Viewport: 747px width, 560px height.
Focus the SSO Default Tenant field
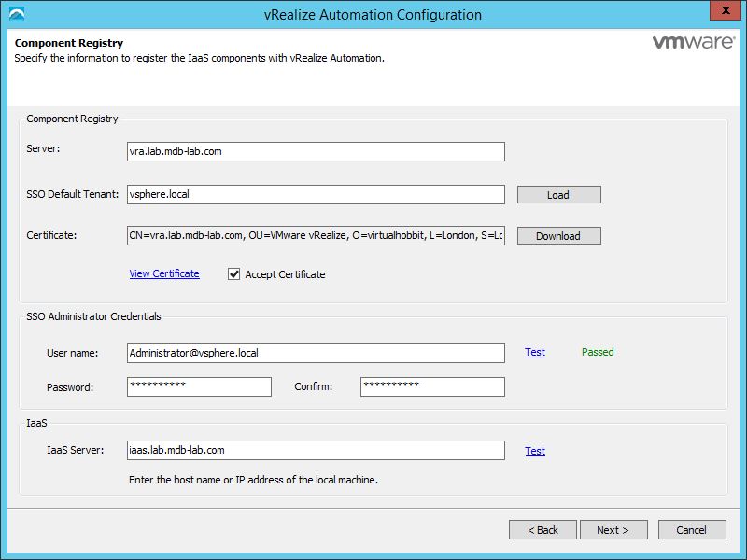[316, 194]
